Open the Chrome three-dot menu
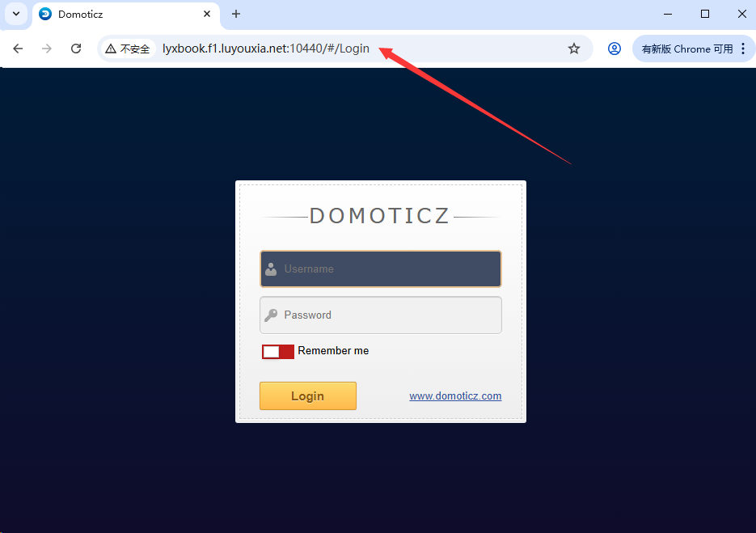756x533 pixels. pos(743,49)
